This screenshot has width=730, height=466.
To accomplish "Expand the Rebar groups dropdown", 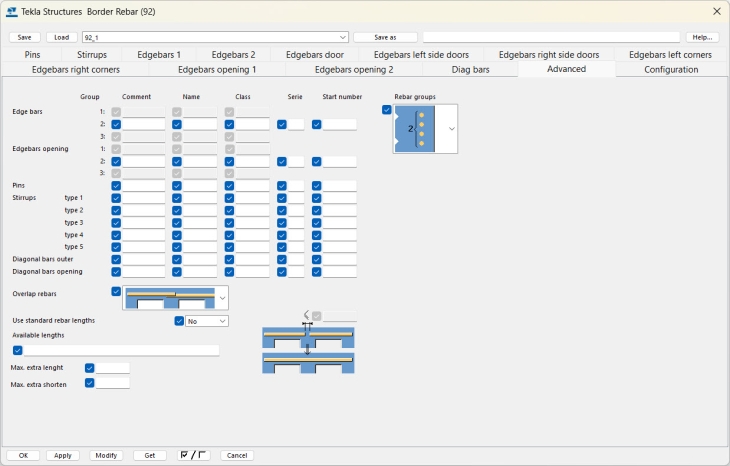I will tap(451, 129).
